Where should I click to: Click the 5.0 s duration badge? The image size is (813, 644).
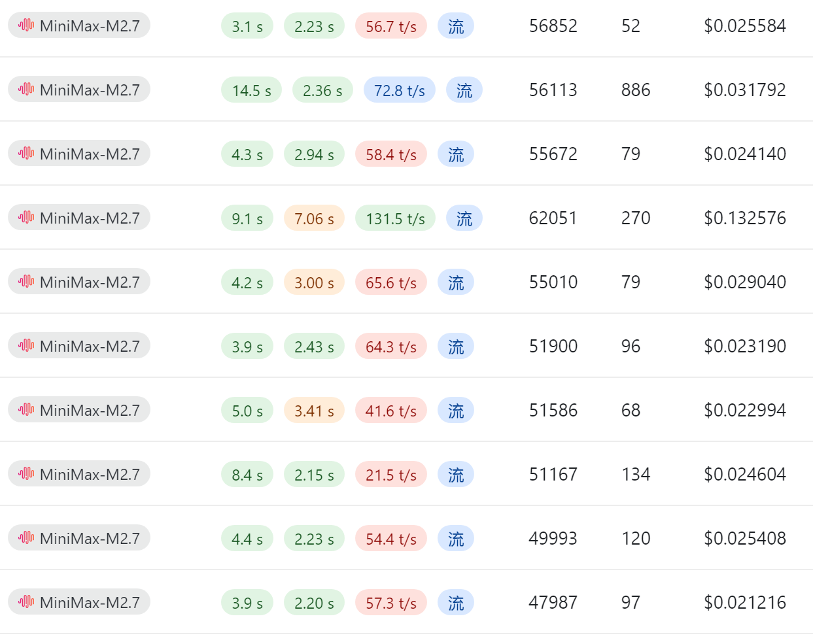tap(247, 411)
